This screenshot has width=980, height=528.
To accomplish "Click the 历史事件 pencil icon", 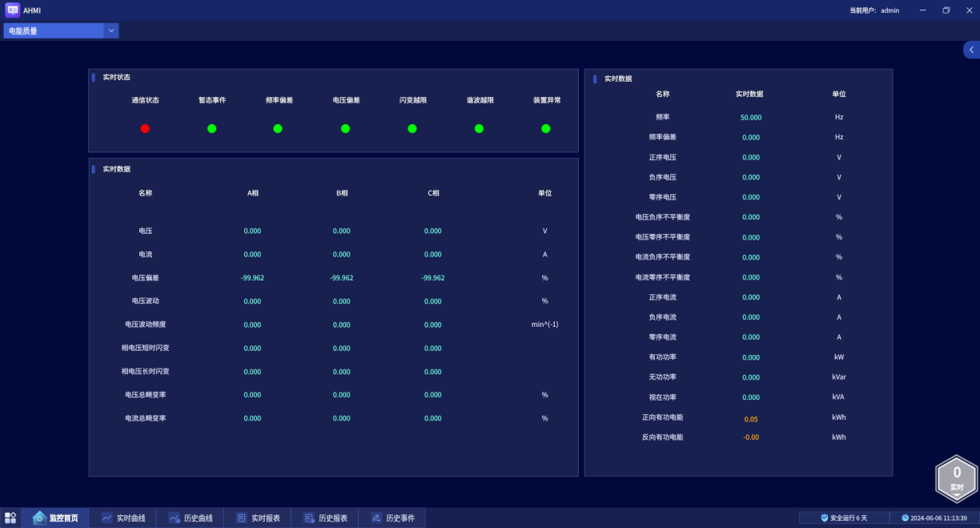I will coord(376,518).
